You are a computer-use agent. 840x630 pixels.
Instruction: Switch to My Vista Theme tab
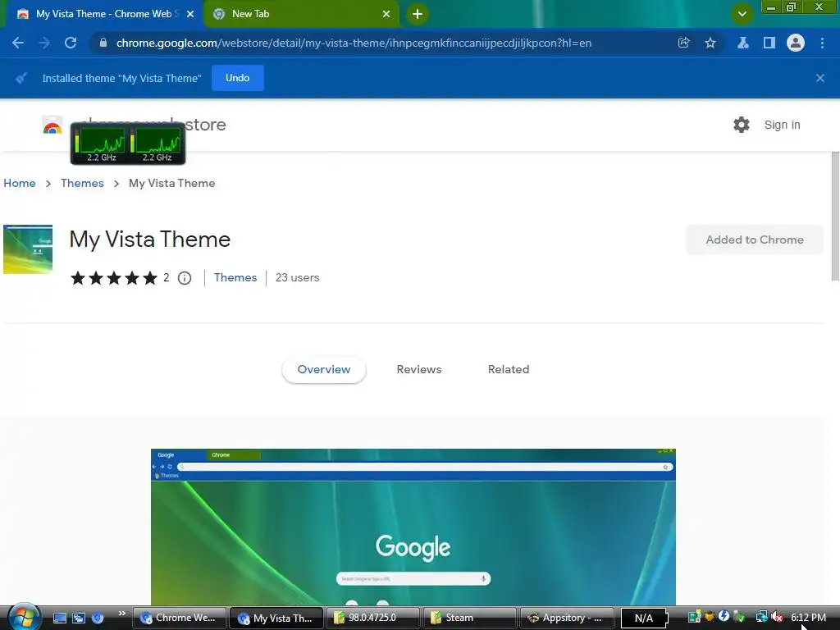[103, 14]
